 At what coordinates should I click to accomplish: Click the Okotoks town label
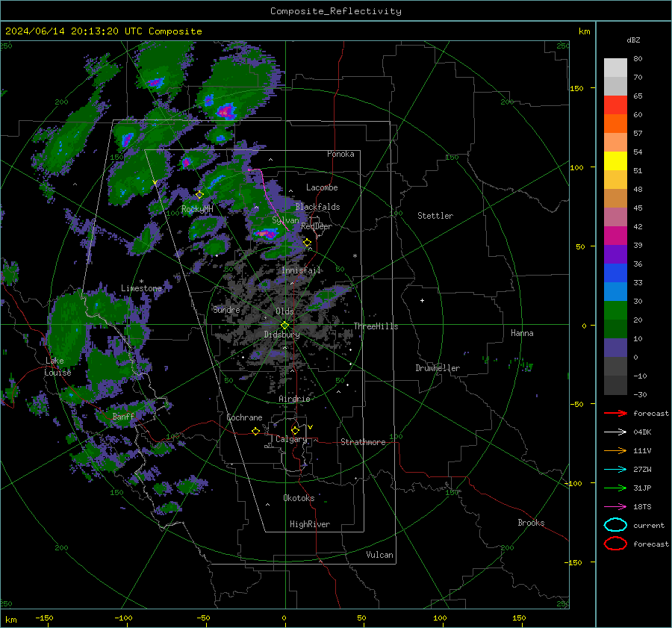pos(299,498)
